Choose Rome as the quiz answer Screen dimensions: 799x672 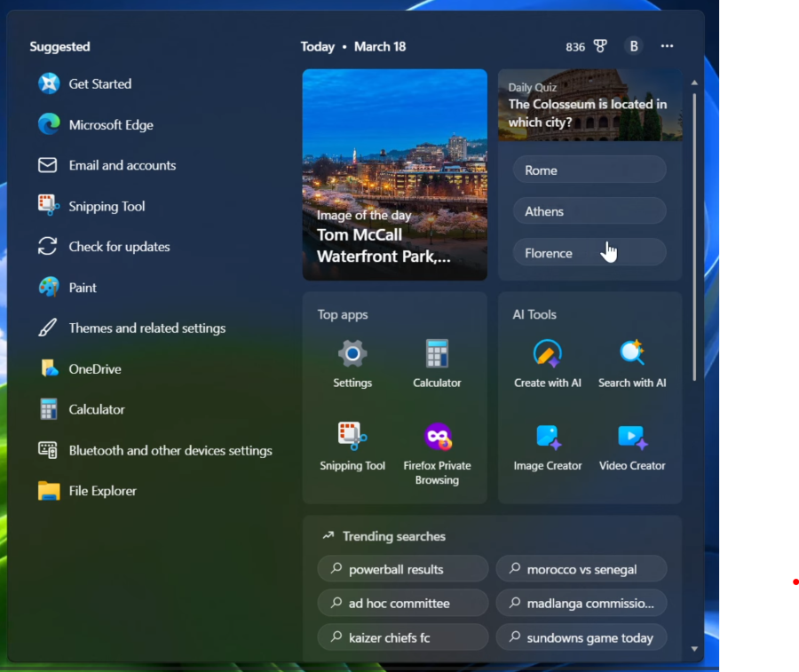(x=589, y=170)
